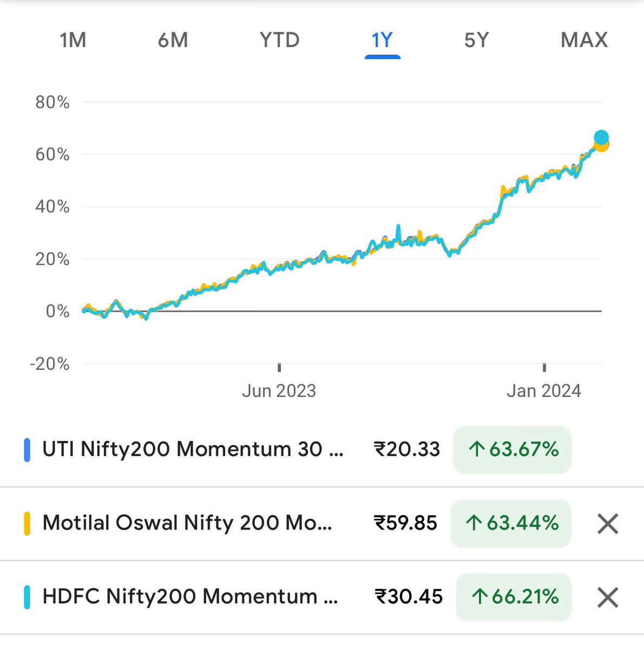644x649 pixels.
Task: Click the Jan 2024 axis label
Action: (x=543, y=390)
